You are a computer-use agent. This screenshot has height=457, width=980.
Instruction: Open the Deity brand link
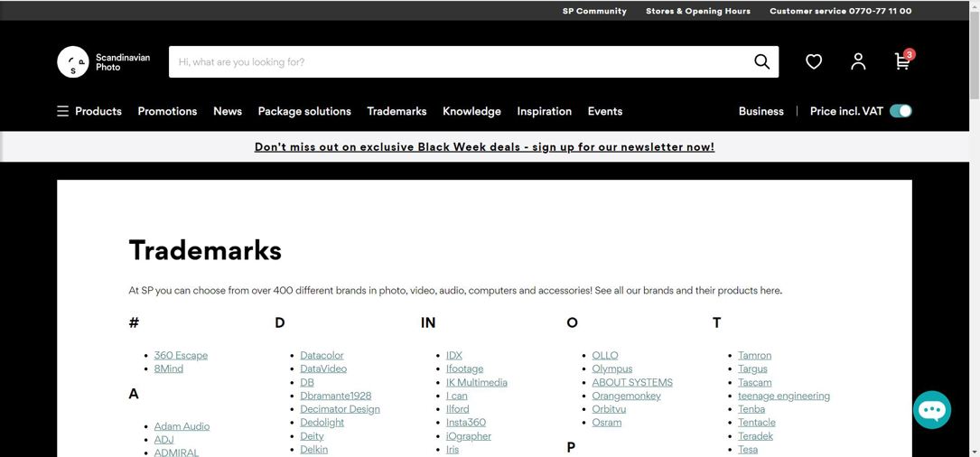coord(312,435)
